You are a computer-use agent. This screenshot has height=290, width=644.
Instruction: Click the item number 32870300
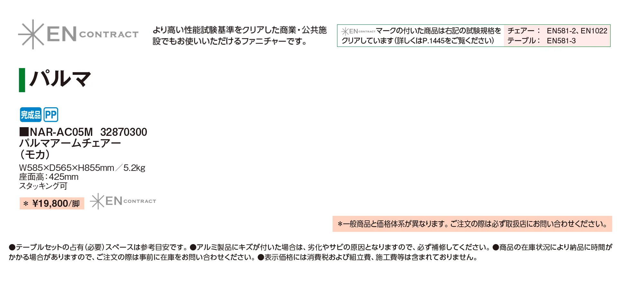click(x=124, y=132)
